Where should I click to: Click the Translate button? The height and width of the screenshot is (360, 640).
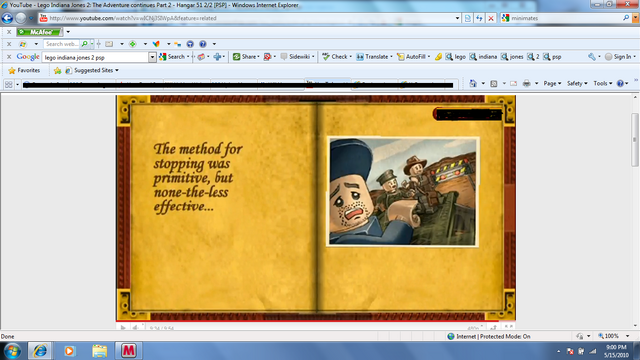(x=373, y=57)
